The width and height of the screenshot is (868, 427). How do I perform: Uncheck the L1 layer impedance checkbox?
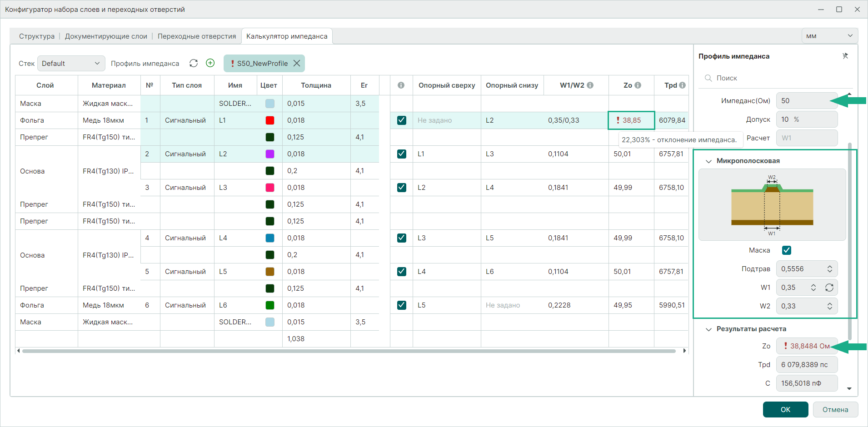coord(401,120)
